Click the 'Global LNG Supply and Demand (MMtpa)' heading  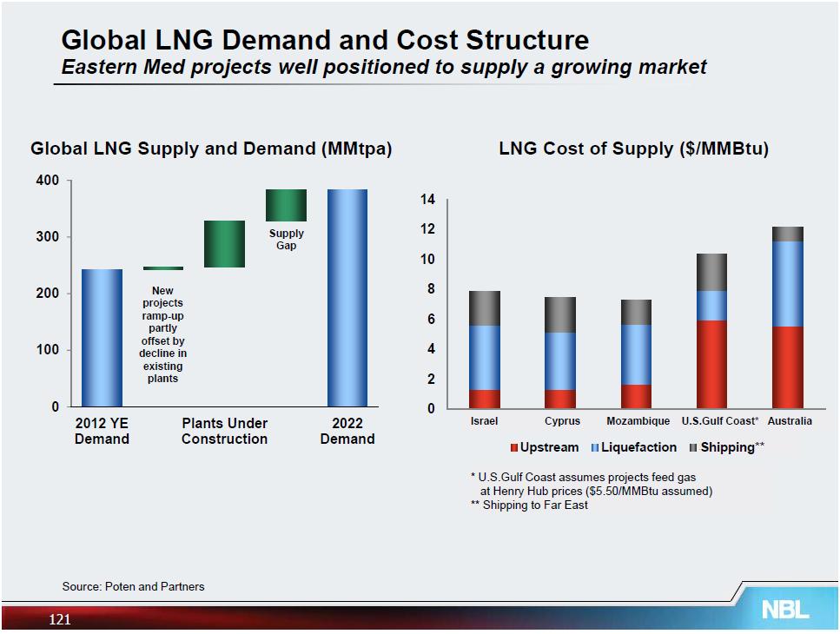(x=211, y=149)
